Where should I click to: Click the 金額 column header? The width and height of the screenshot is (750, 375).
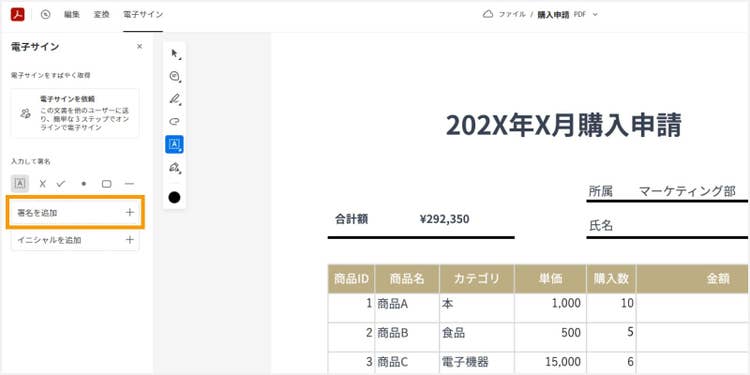pyautogui.click(x=693, y=279)
